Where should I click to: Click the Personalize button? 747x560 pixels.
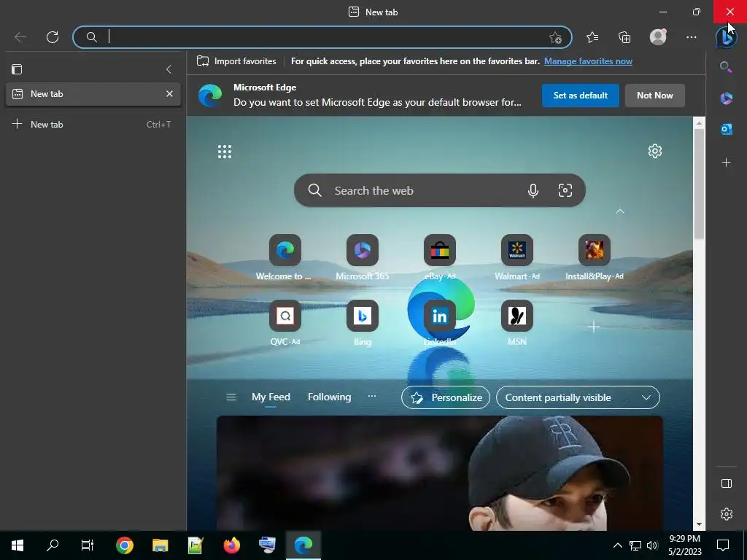tap(446, 397)
